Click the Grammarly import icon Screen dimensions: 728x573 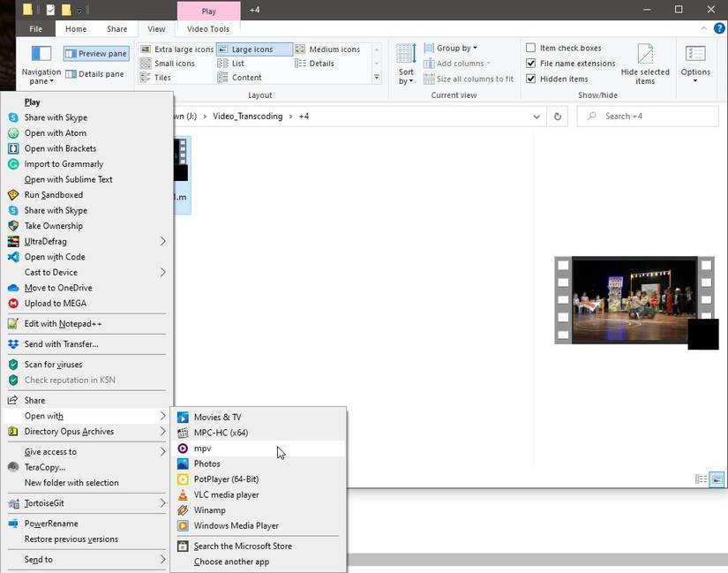pos(13,164)
